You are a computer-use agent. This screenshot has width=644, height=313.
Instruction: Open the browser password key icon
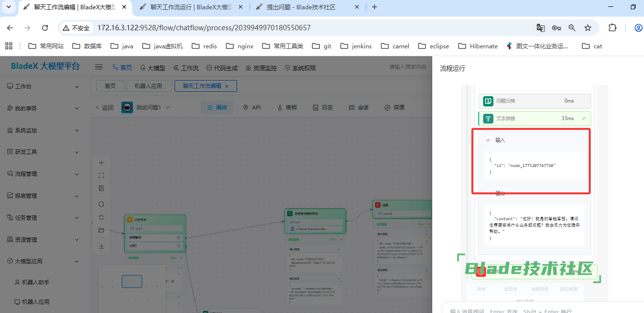tap(556, 28)
